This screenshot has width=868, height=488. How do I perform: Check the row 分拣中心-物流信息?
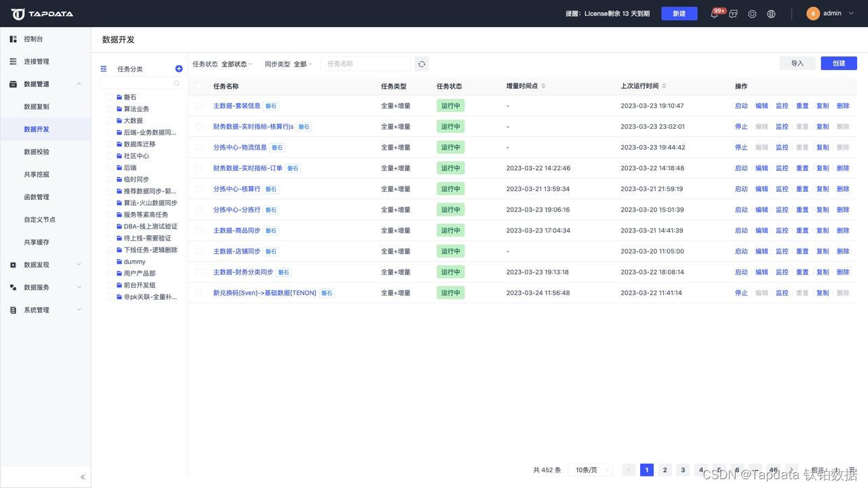click(199, 147)
